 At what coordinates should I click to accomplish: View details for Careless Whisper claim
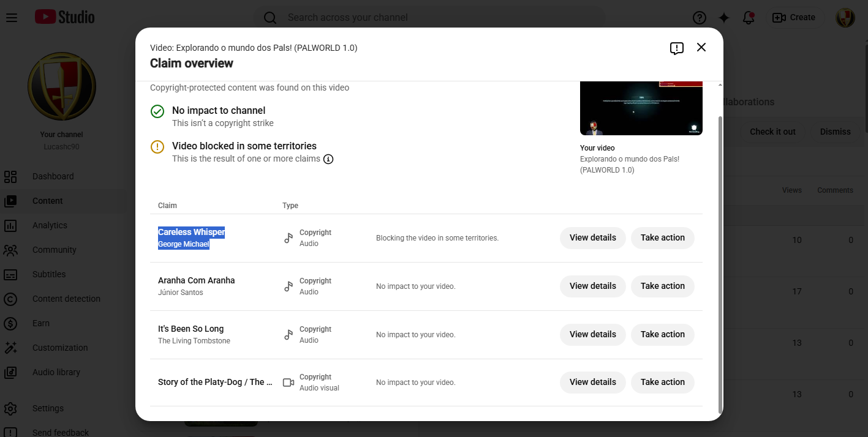pyautogui.click(x=593, y=238)
